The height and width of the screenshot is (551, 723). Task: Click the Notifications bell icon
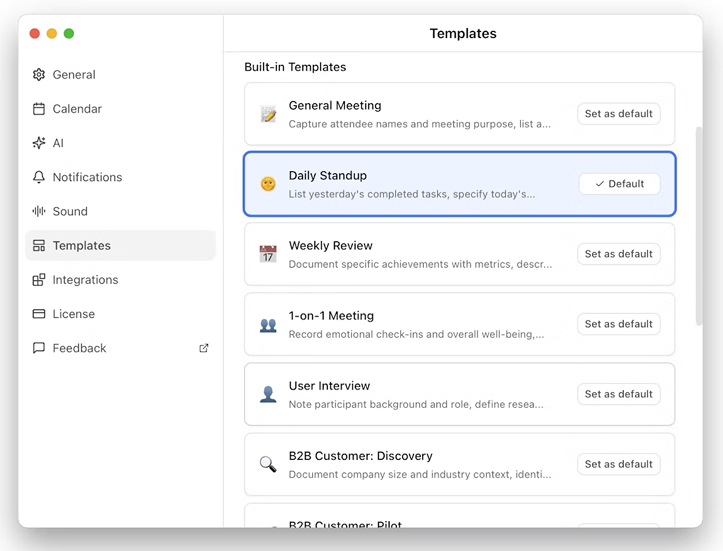pos(39,177)
